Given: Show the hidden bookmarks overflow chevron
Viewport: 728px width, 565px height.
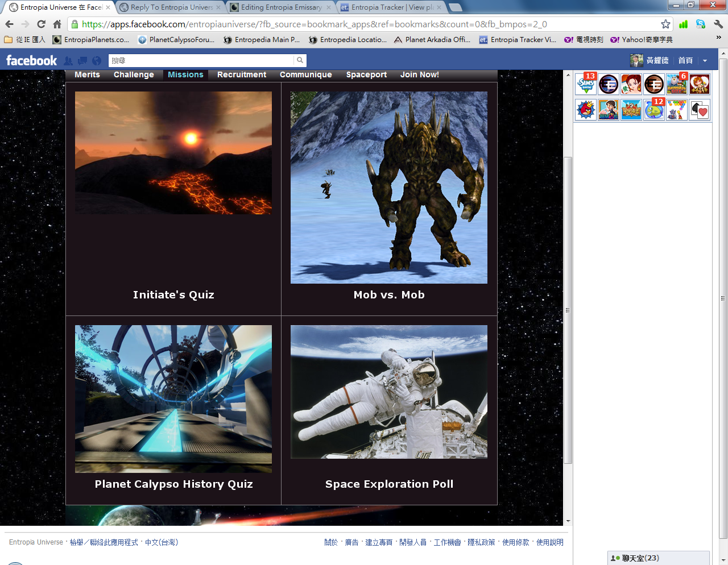Looking at the screenshot, I should pos(718,38).
